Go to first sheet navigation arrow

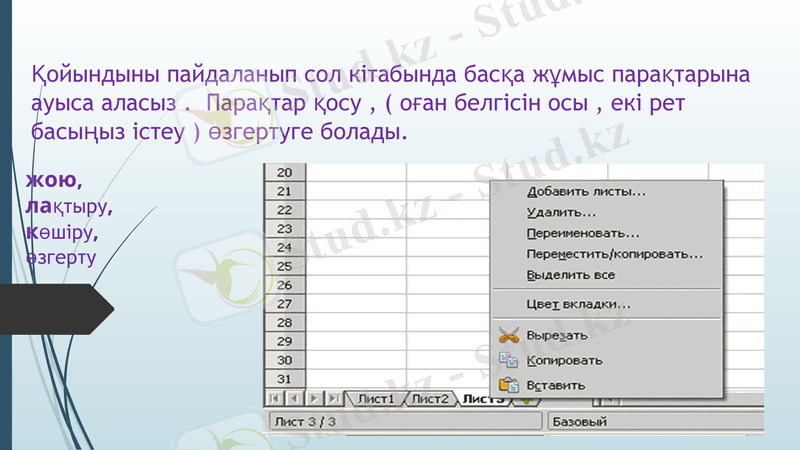(x=278, y=399)
